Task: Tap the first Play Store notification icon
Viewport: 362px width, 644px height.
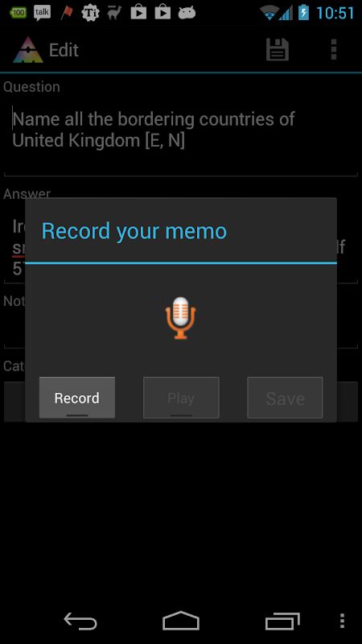Action: [138, 12]
